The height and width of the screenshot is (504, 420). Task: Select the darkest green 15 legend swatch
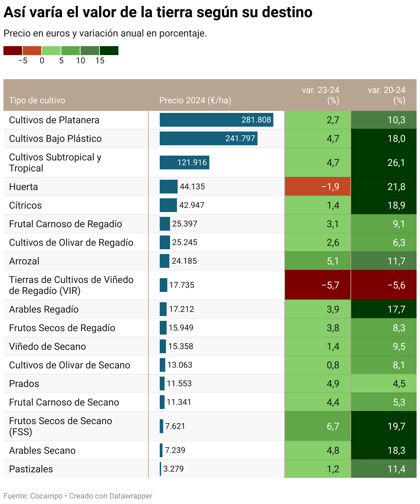(109, 51)
